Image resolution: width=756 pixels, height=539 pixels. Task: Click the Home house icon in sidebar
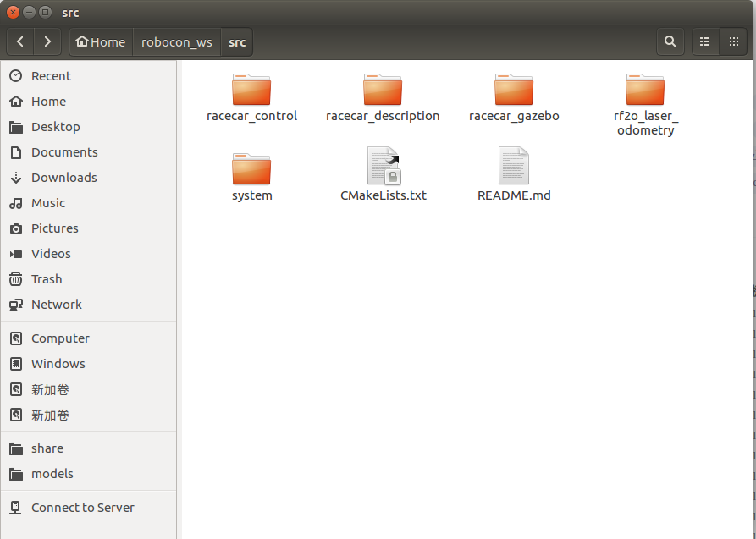coord(16,102)
